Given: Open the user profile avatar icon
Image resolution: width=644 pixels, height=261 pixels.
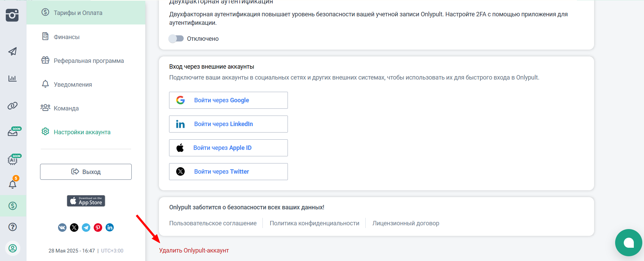Looking at the screenshot, I should [x=13, y=248].
